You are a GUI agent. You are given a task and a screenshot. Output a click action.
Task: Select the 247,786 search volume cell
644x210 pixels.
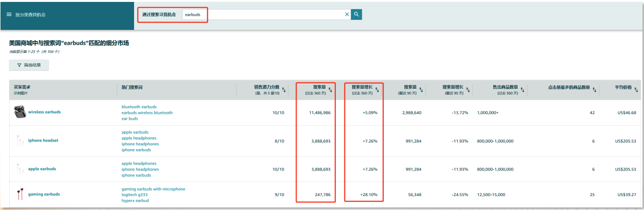pyautogui.click(x=322, y=194)
